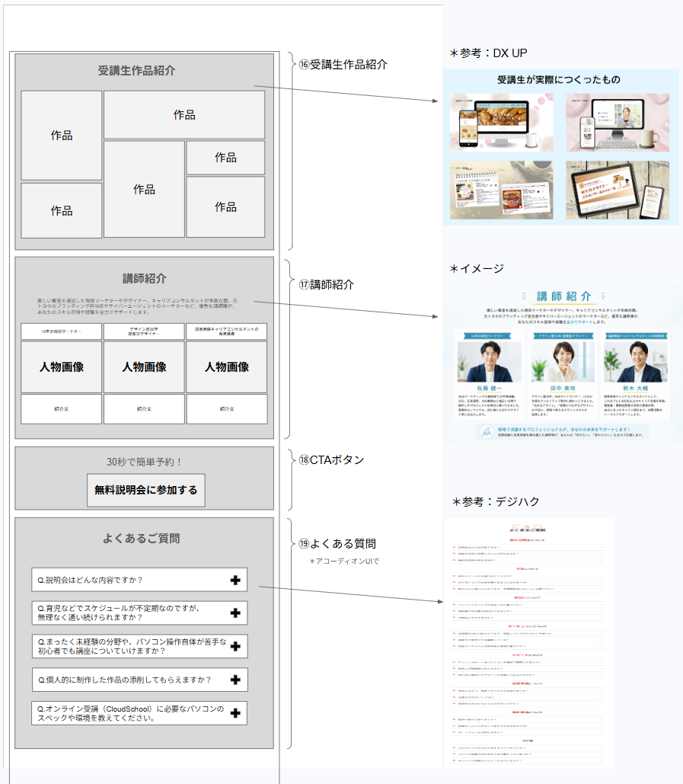The height and width of the screenshot is (784, 683).
Task: Select the middle 人物画像 placeholder
Action: [144, 367]
